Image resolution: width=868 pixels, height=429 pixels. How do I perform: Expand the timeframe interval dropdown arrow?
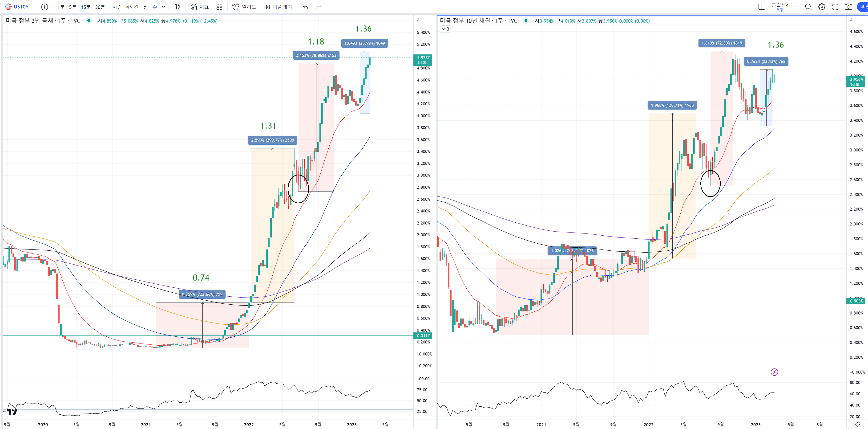click(x=164, y=7)
